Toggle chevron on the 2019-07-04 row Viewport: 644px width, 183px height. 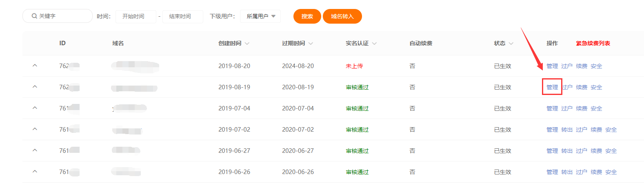tap(35, 108)
